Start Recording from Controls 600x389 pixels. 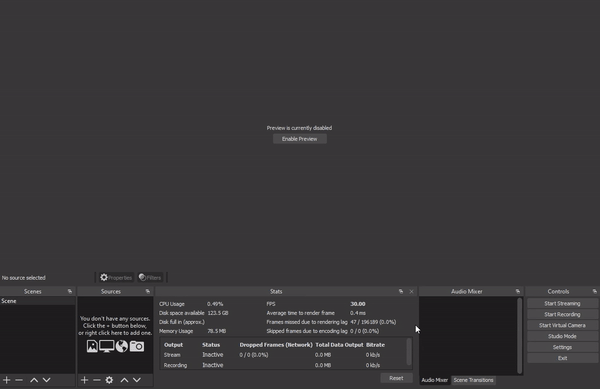[x=562, y=314]
